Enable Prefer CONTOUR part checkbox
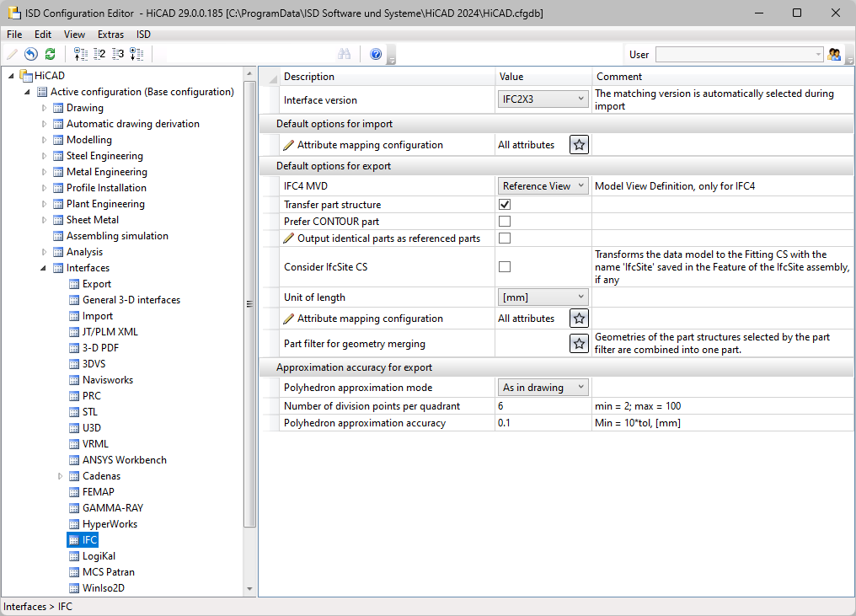This screenshot has width=856, height=616. tap(505, 222)
